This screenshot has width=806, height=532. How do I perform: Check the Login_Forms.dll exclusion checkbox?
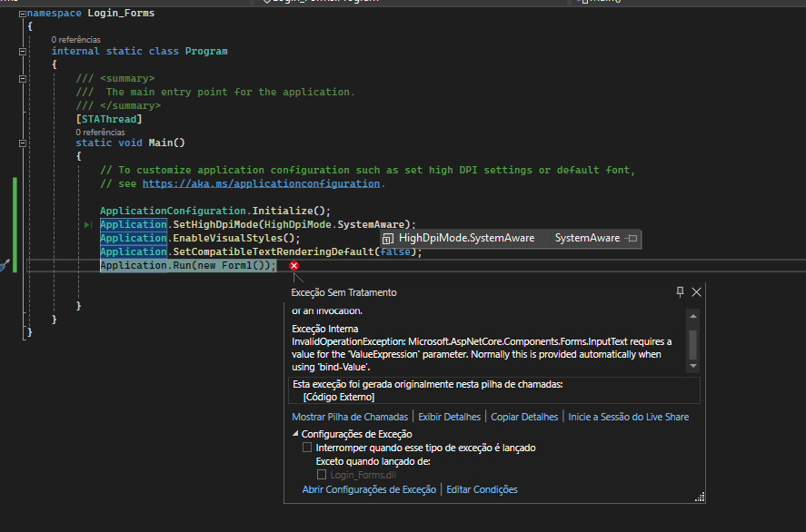click(x=323, y=473)
